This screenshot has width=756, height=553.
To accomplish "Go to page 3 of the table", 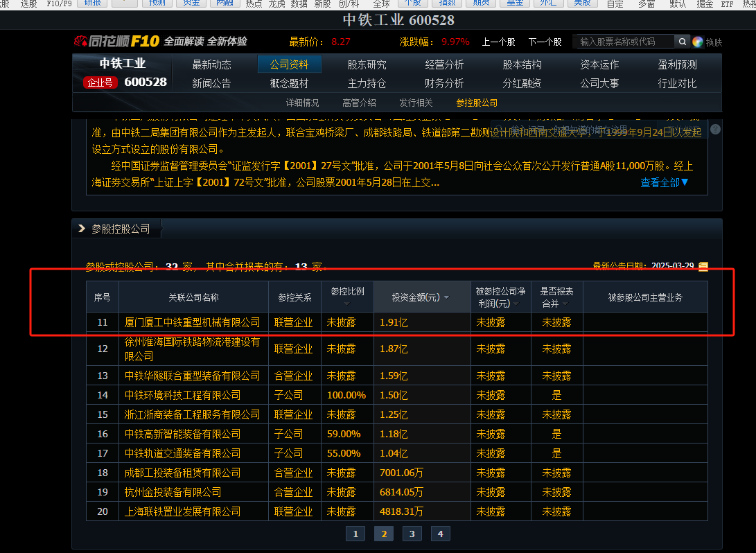I will tap(412, 534).
